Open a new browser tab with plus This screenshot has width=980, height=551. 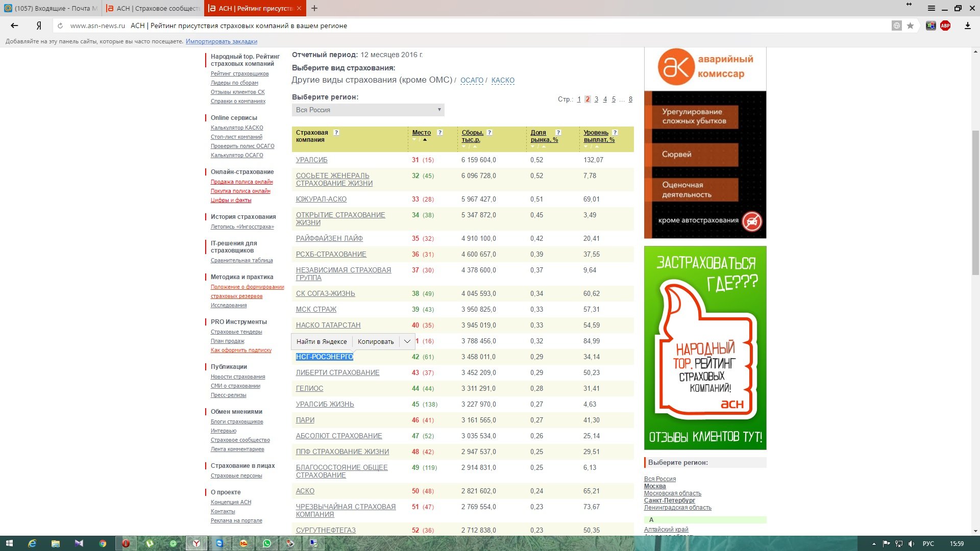tap(314, 8)
